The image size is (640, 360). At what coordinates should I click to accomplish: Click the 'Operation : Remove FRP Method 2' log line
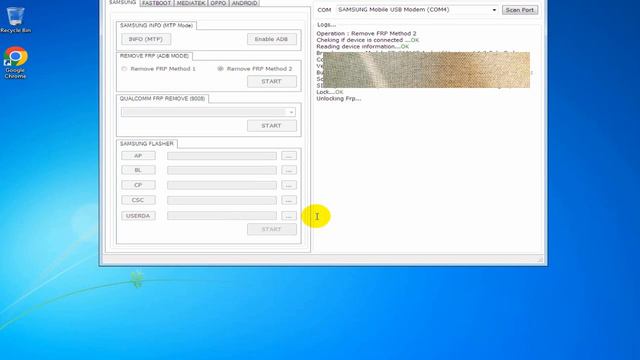pos(366,33)
